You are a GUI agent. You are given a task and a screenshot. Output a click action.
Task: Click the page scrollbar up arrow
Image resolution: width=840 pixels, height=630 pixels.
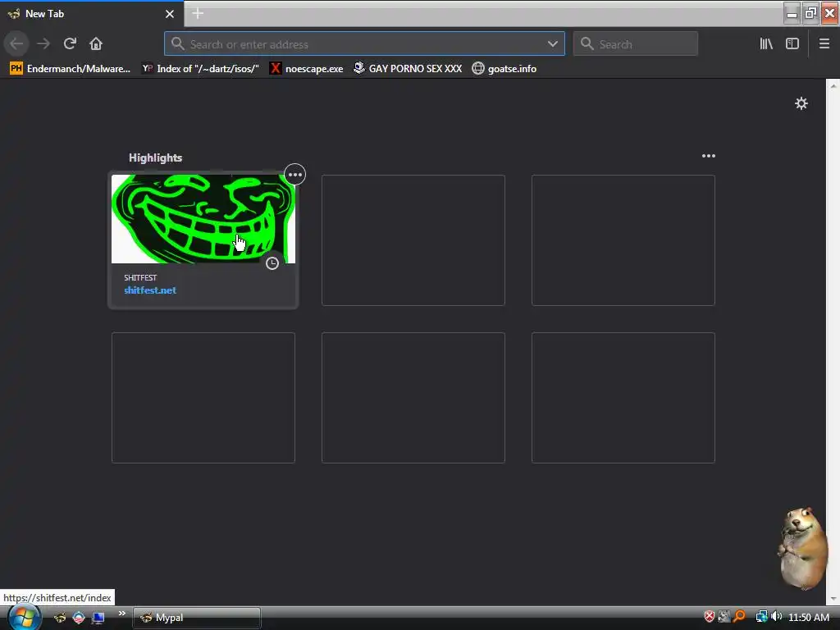pyautogui.click(x=833, y=85)
